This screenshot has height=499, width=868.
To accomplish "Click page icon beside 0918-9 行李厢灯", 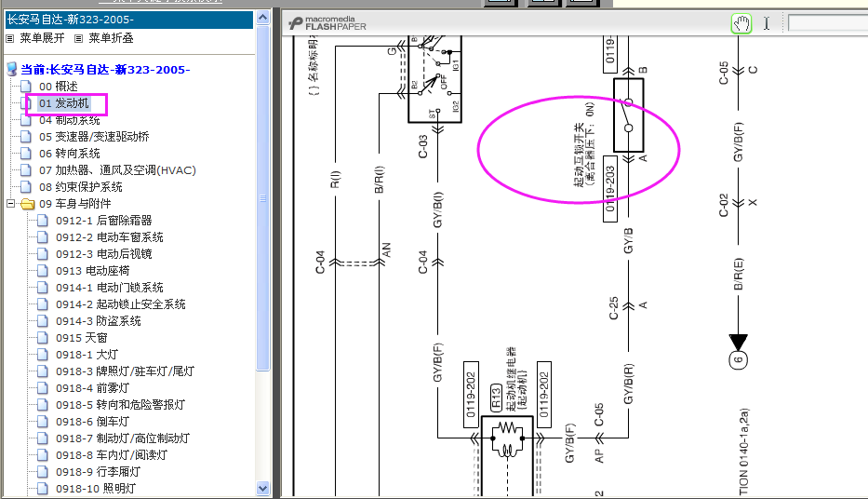I will click(43, 472).
